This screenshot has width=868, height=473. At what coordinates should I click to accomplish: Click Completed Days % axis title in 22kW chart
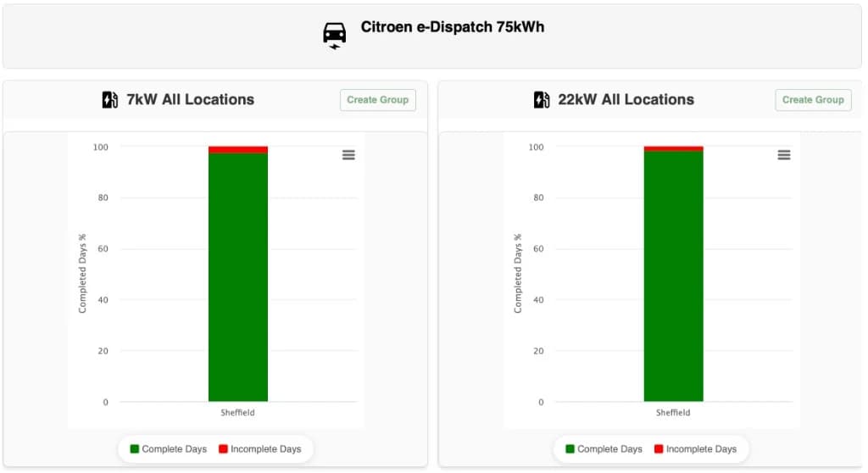tap(518, 274)
